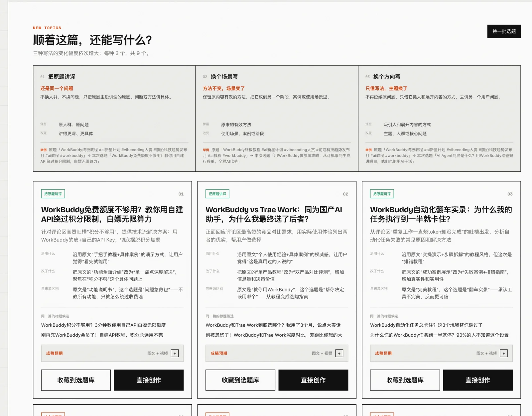
Task: Expand 成稿预期 plus icon in 自动化翻车实录 card
Action: [504, 353]
